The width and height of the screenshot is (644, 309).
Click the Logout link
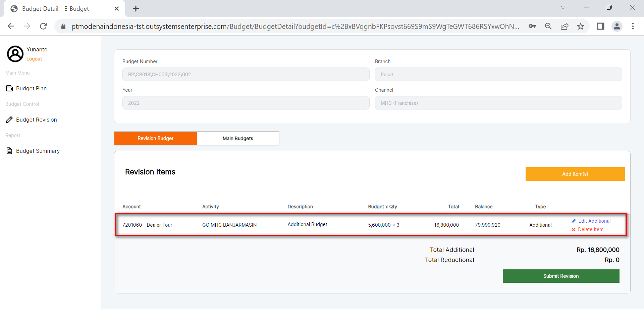coord(34,59)
